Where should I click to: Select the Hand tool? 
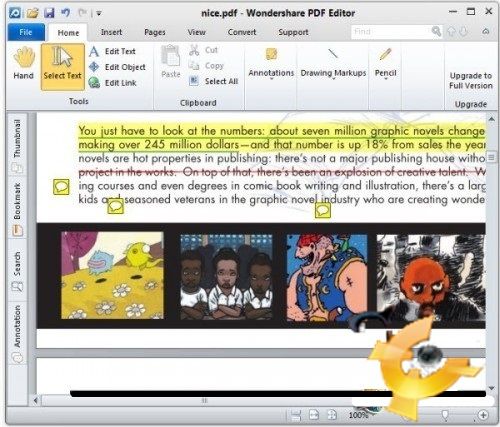(24, 64)
